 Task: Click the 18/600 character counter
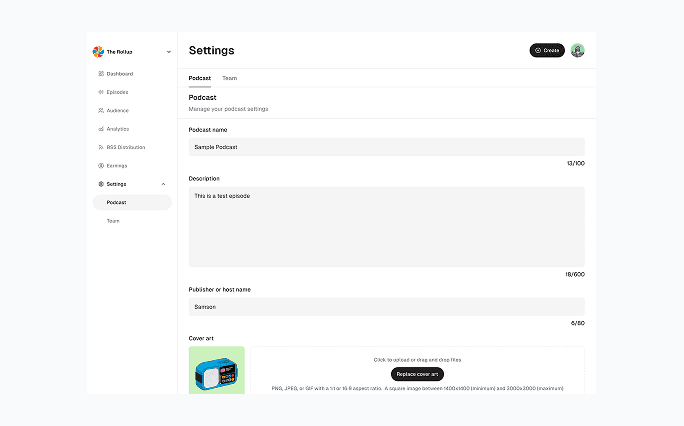pyautogui.click(x=575, y=275)
